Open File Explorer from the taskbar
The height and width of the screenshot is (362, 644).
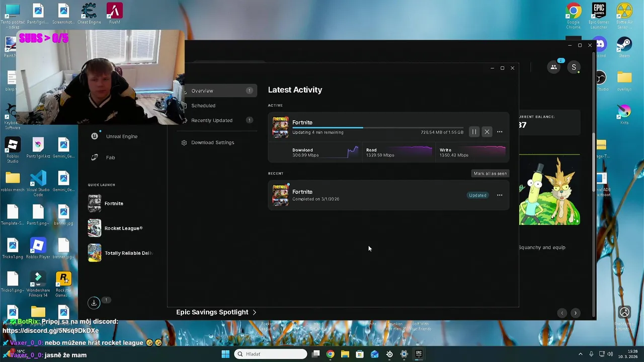click(x=345, y=354)
